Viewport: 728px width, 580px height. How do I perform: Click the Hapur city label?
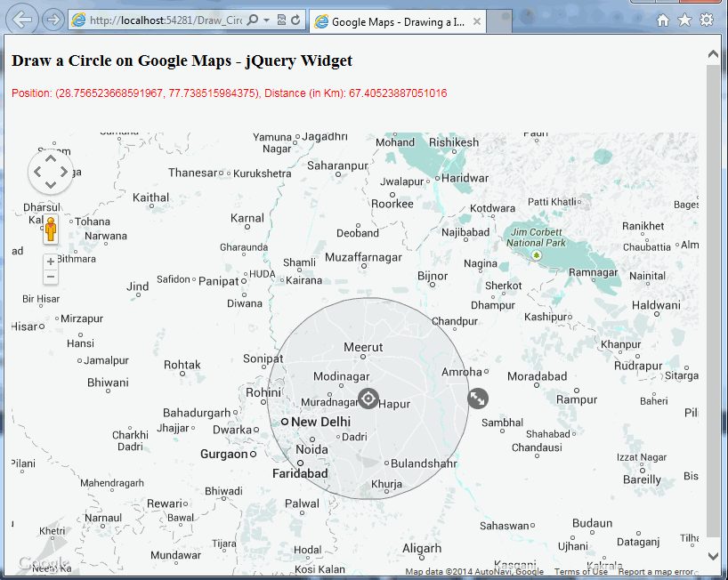click(394, 404)
